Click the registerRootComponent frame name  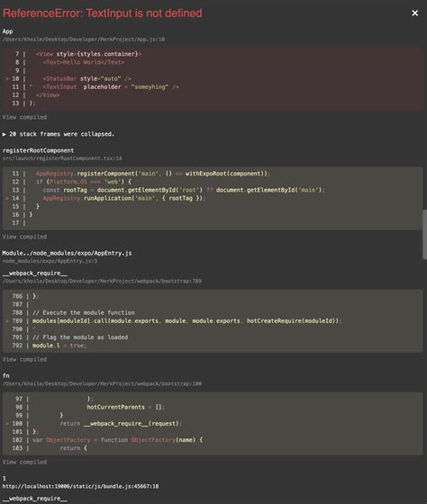[38, 150]
